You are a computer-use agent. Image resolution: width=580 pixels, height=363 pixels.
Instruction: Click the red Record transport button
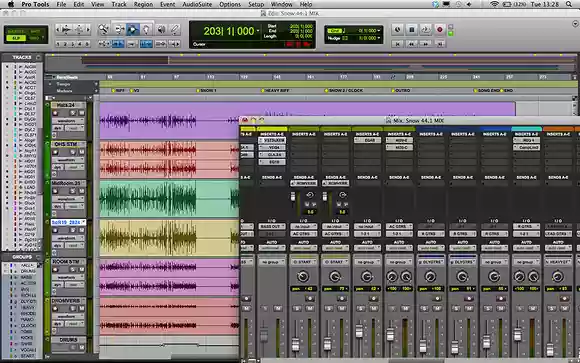click(x=439, y=30)
